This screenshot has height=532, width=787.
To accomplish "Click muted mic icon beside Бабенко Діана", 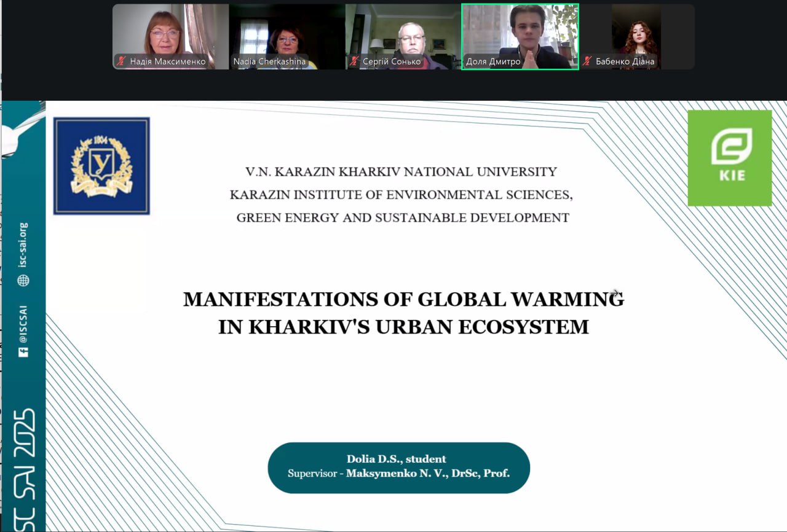I will [587, 61].
